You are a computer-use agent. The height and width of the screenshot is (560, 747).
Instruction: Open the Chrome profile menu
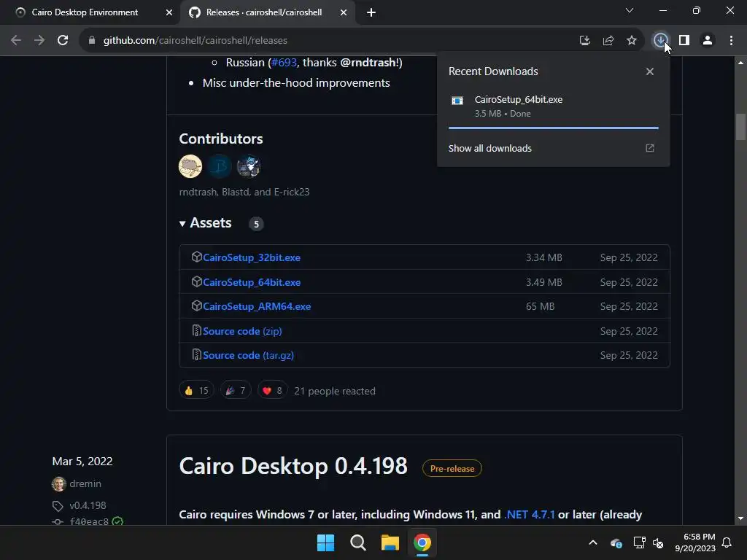pos(708,41)
